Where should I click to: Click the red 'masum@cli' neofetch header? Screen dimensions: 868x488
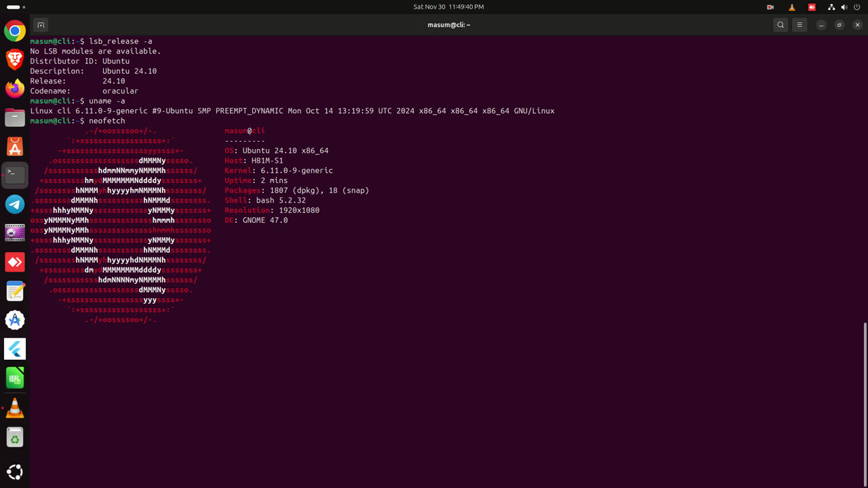click(245, 131)
